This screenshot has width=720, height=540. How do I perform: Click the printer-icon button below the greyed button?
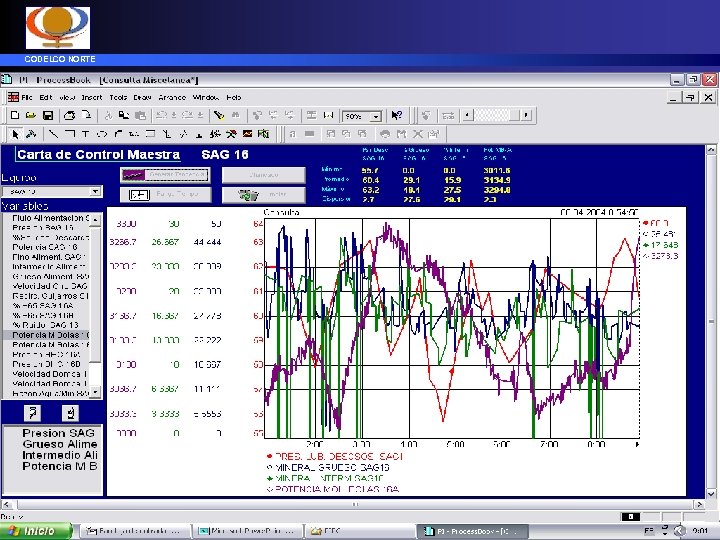coord(264,195)
